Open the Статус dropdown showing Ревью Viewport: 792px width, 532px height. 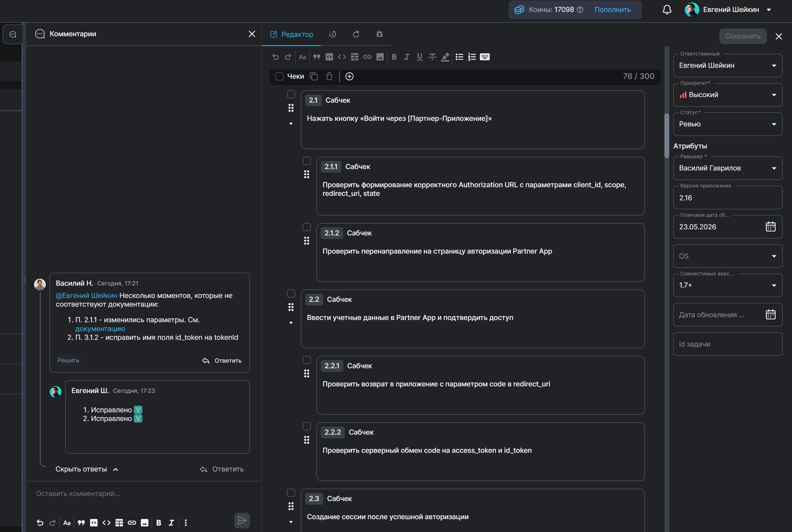pos(728,124)
